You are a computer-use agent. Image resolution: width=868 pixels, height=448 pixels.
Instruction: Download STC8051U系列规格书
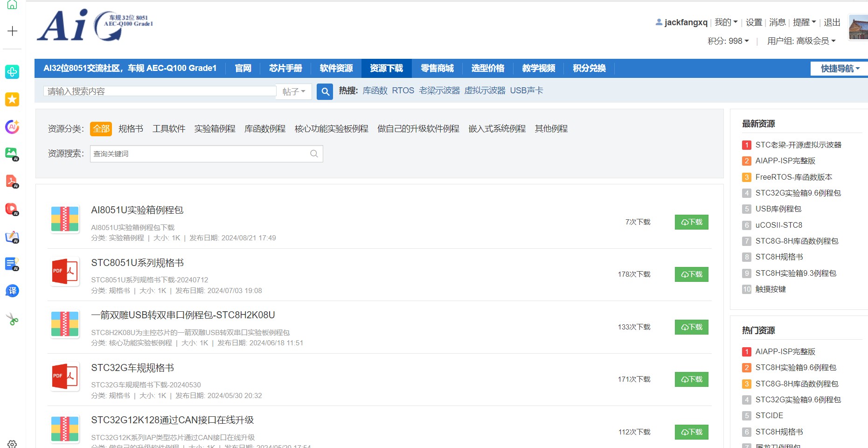(692, 274)
